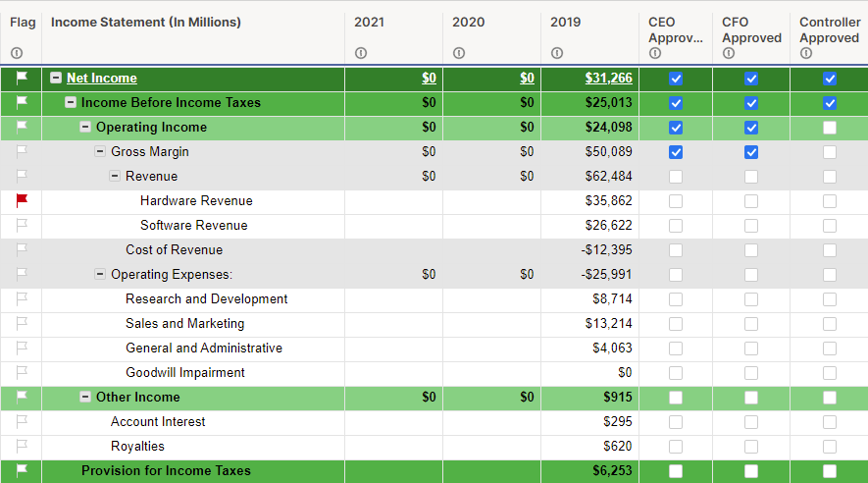Select the $6,253 Provision for Income Taxes value
Screen dimensions: 868x483
click(x=612, y=470)
